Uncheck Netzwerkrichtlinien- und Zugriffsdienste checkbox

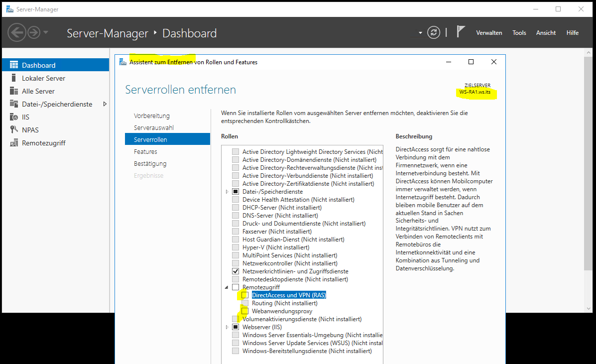[x=236, y=271]
